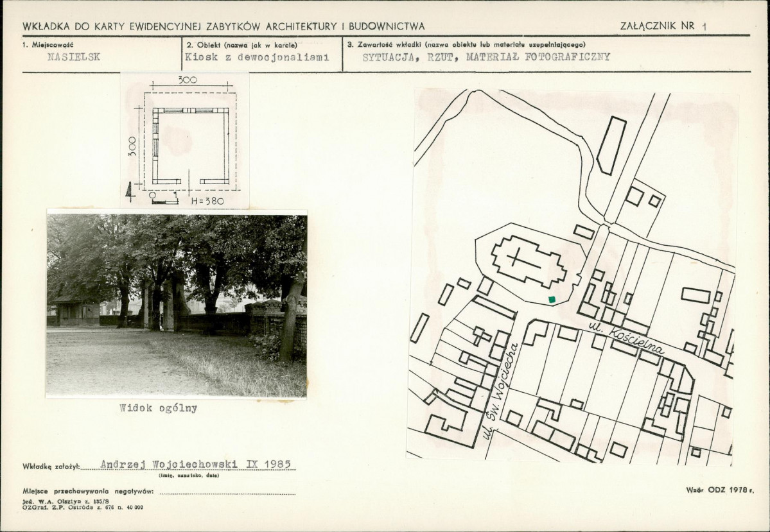Click the street label 'ul. Kościelna'
The width and height of the screenshot is (770, 532).
click(x=627, y=339)
